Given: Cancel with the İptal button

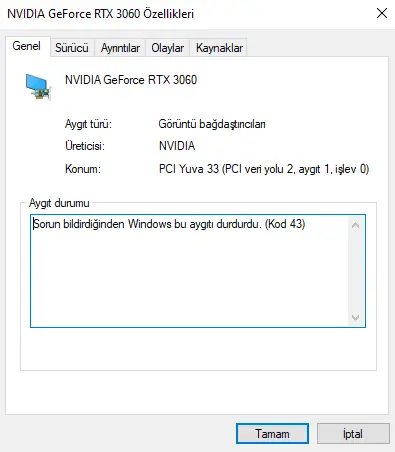Looking at the screenshot, I should [x=353, y=434].
